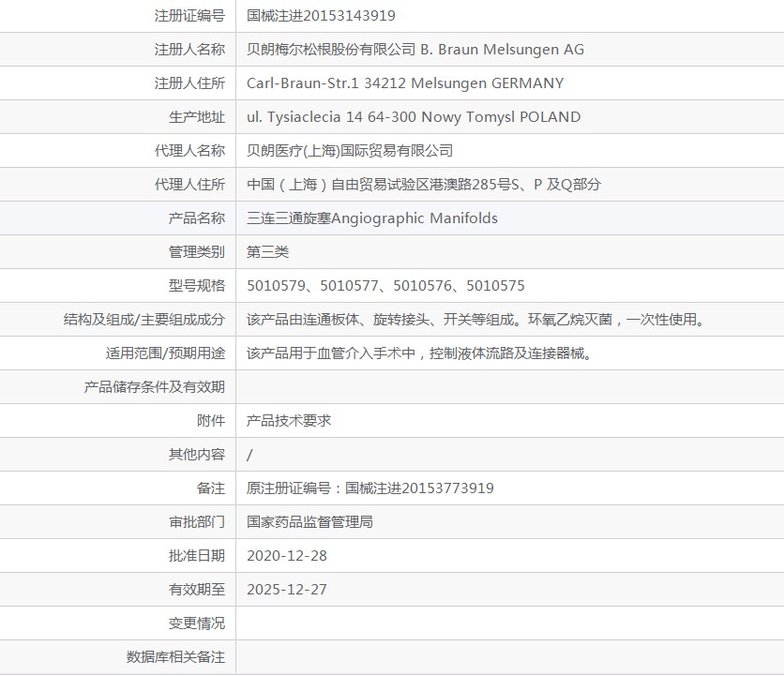The width and height of the screenshot is (784, 676).
Task: Click the 注册证编号 label
Action: coord(189,16)
